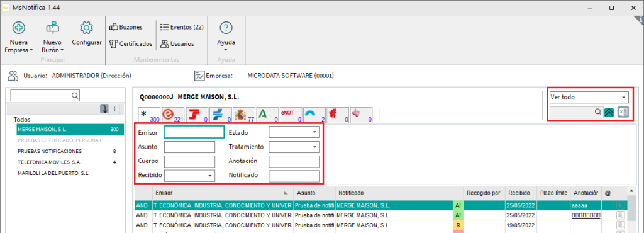Select MERGE MAISON, S.L. in company list

[70, 130]
